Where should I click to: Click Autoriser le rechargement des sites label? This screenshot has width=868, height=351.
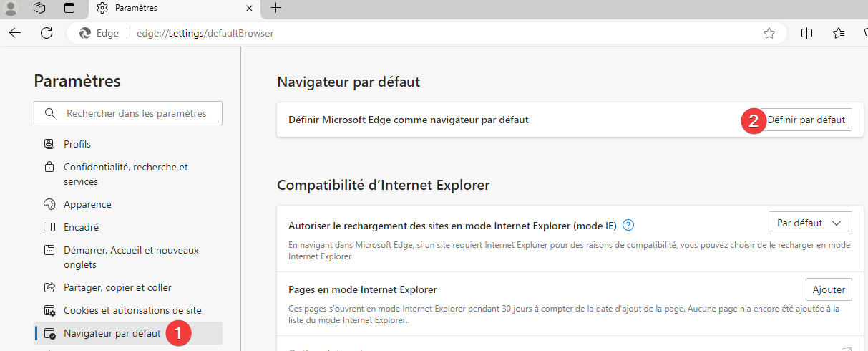pos(452,225)
